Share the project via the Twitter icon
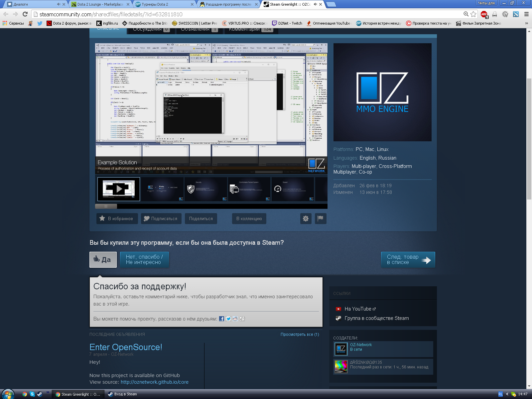The height and width of the screenshot is (399, 532). [228, 319]
